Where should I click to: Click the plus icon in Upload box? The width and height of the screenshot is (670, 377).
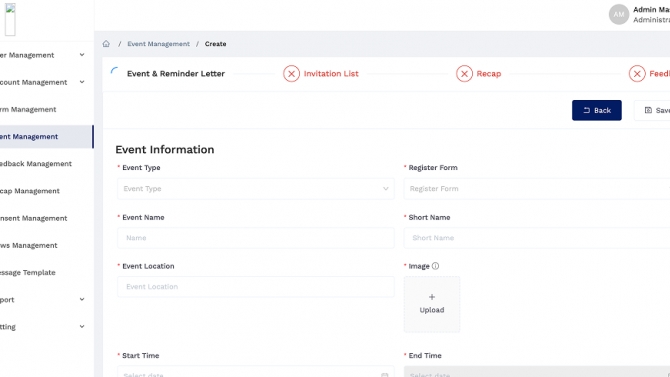[x=432, y=297]
